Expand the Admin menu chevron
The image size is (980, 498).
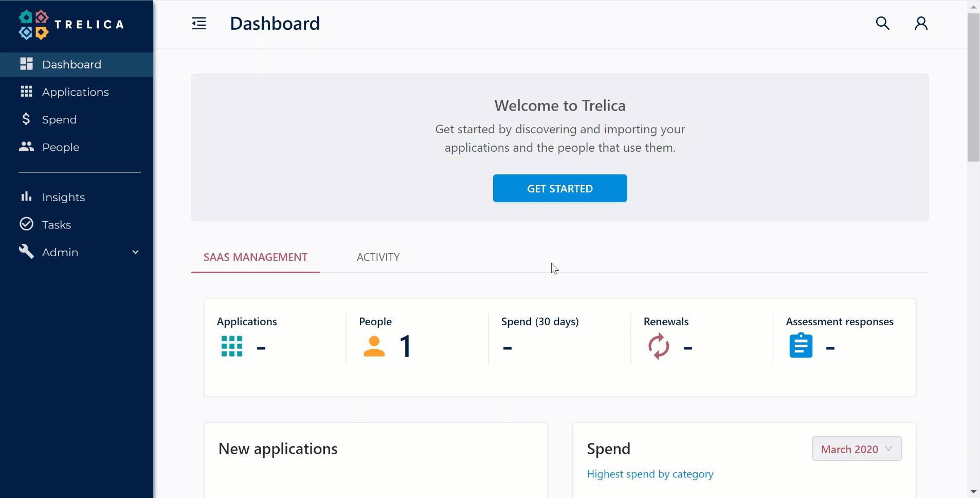[x=136, y=252]
